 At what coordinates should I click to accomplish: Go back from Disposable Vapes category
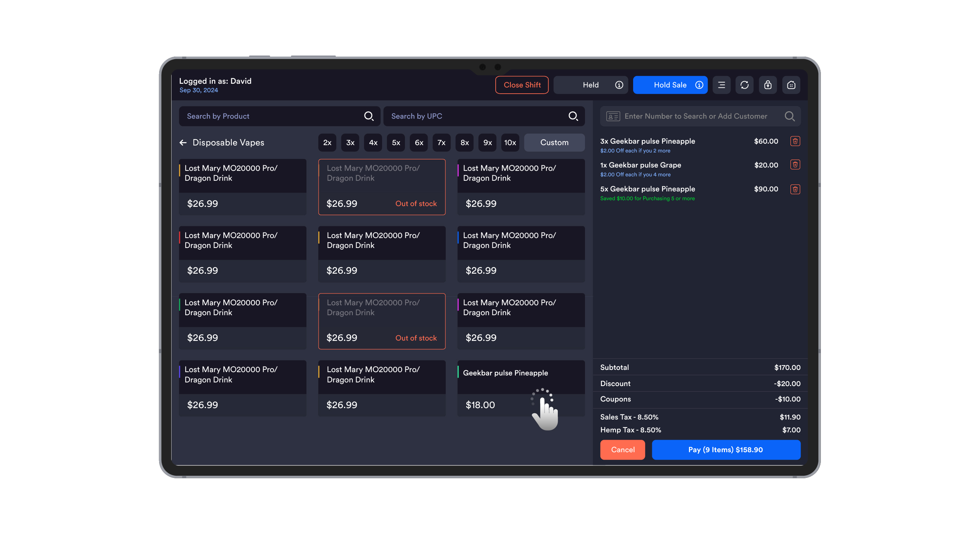183,143
